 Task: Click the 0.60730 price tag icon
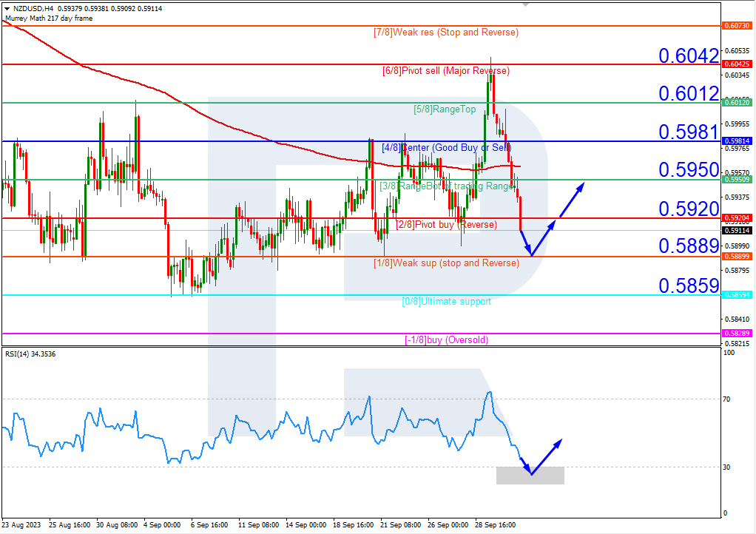tap(735, 24)
